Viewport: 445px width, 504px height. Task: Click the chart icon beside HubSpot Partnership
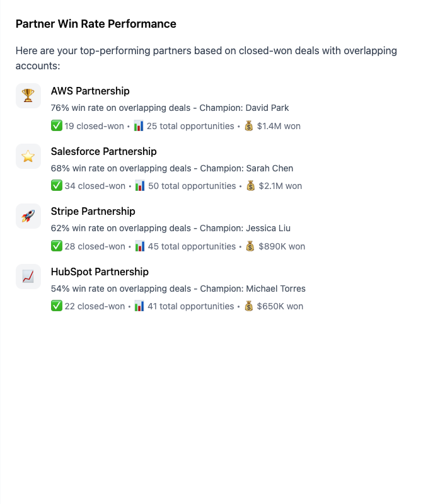coord(28,277)
